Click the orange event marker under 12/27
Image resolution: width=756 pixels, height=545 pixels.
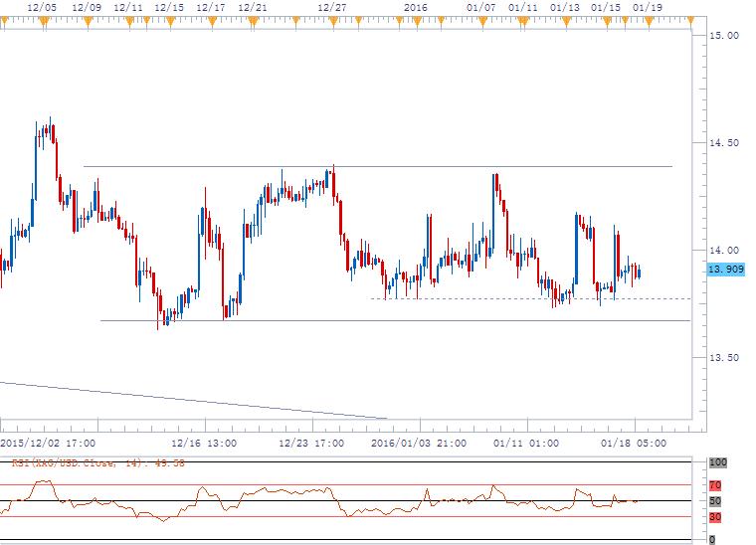(333, 21)
